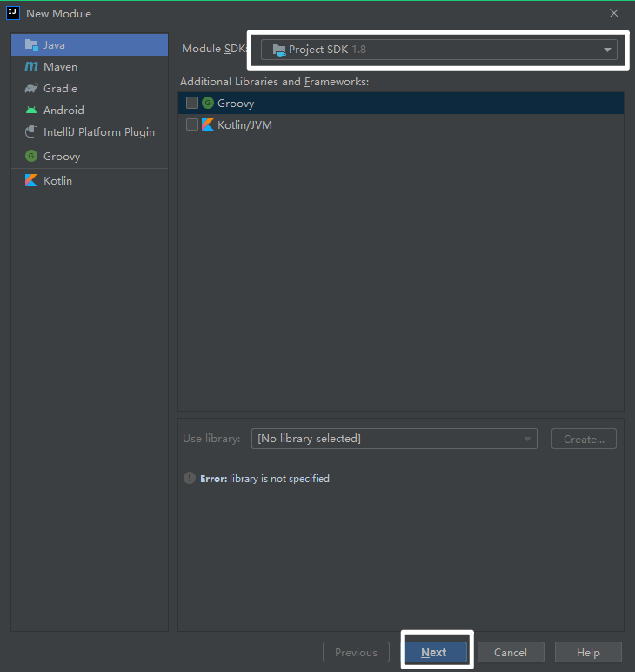
Task: Click the IntelliJ IDEA logo in title bar
Action: pyautogui.click(x=13, y=13)
